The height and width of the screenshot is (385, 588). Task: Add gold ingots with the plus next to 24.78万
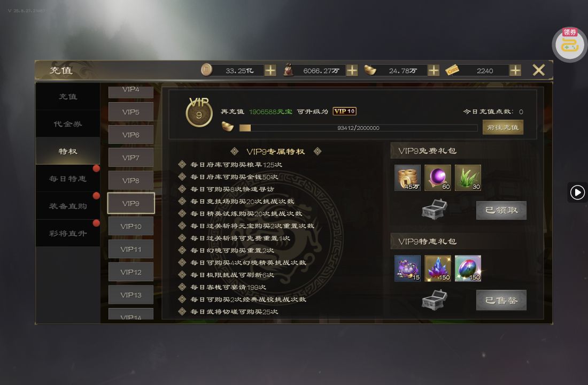coord(434,70)
